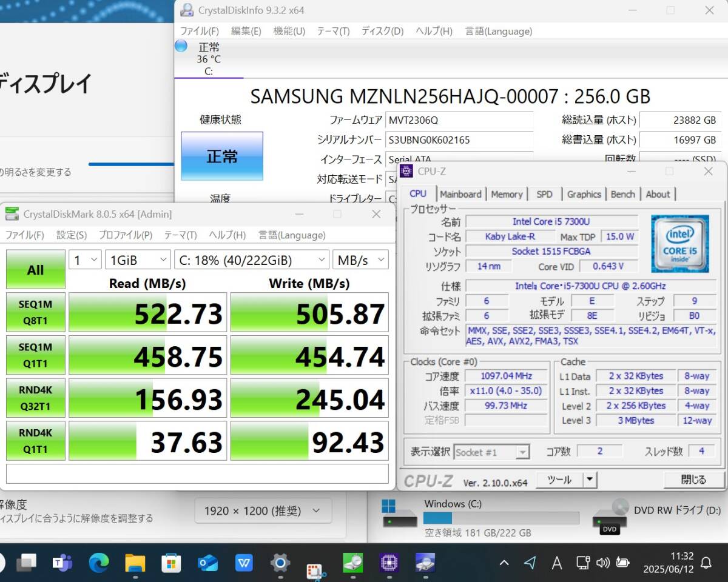Switch to CPU-Z via its taskbar icon
The width and height of the screenshot is (728, 582).
388,563
